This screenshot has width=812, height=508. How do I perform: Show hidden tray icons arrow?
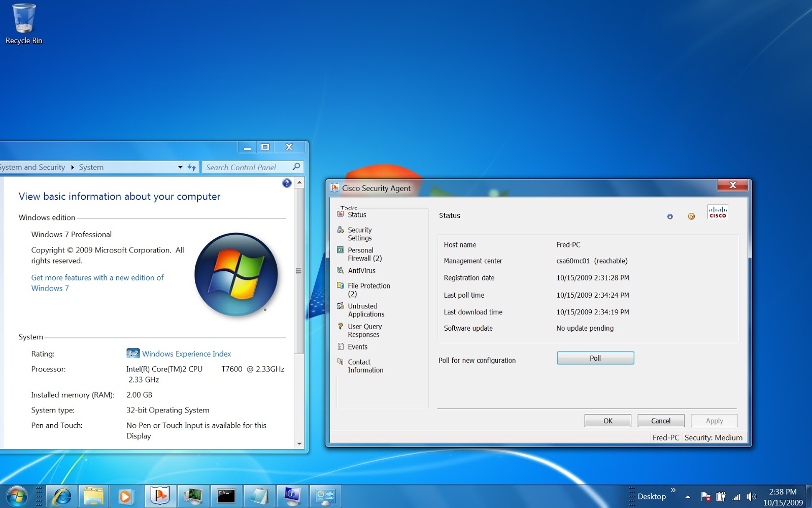coord(688,497)
